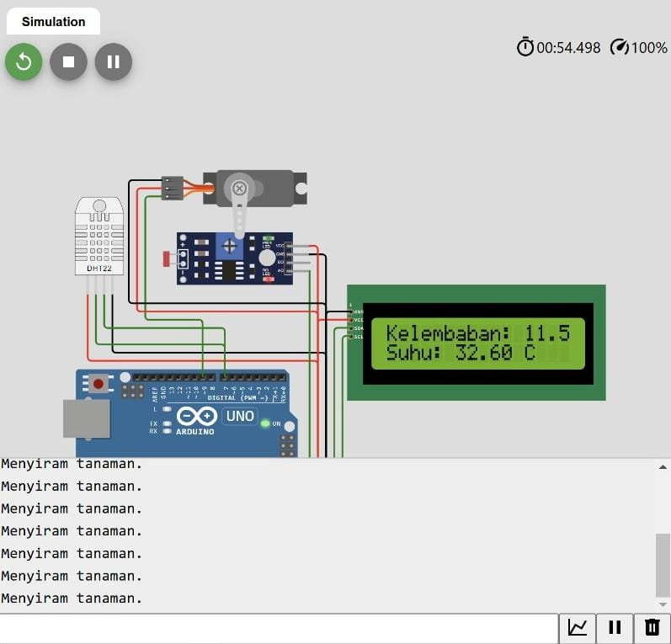Select the photoresistor LDR sensor module
The height and width of the screenshot is (644, 671).
coord(235,258)
